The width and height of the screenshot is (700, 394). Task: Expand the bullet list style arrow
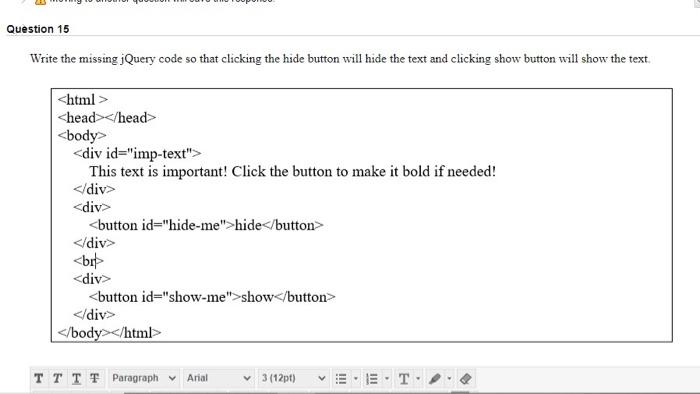click(x=356, y=379)
